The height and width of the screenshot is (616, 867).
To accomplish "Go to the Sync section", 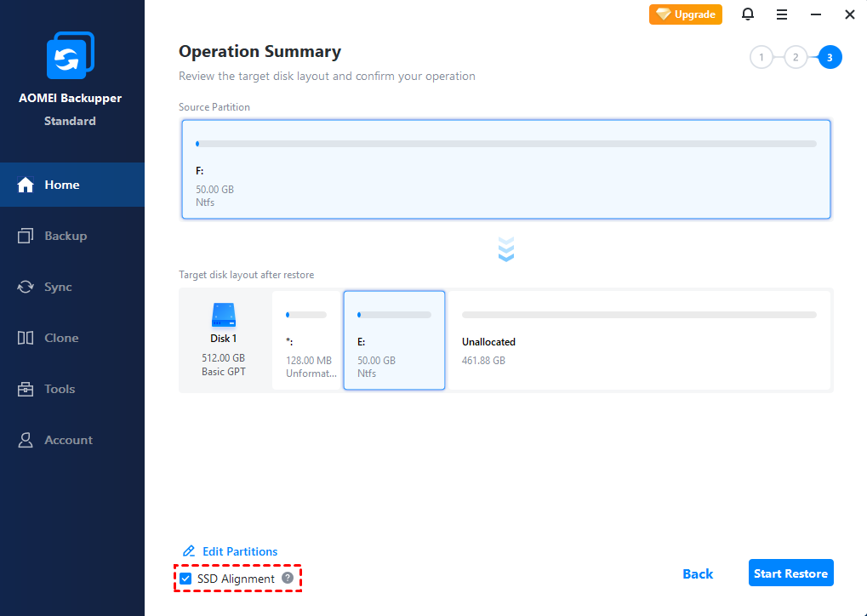I will [58, 287].
